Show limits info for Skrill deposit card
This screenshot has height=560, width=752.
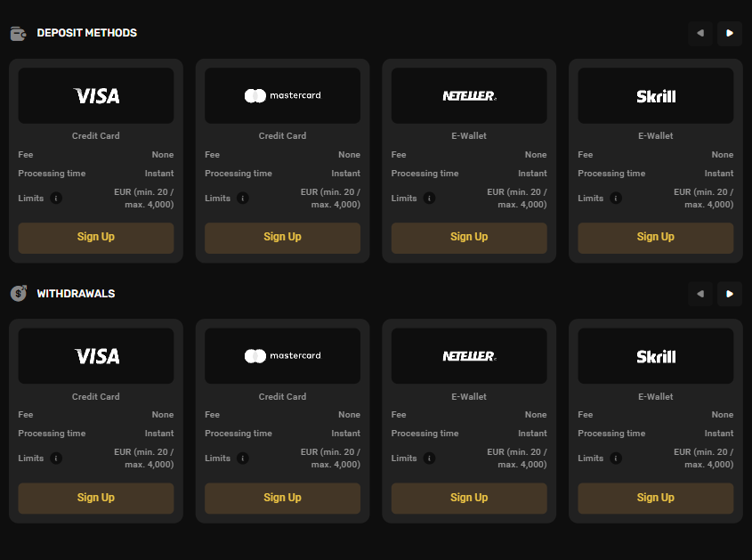615,198
